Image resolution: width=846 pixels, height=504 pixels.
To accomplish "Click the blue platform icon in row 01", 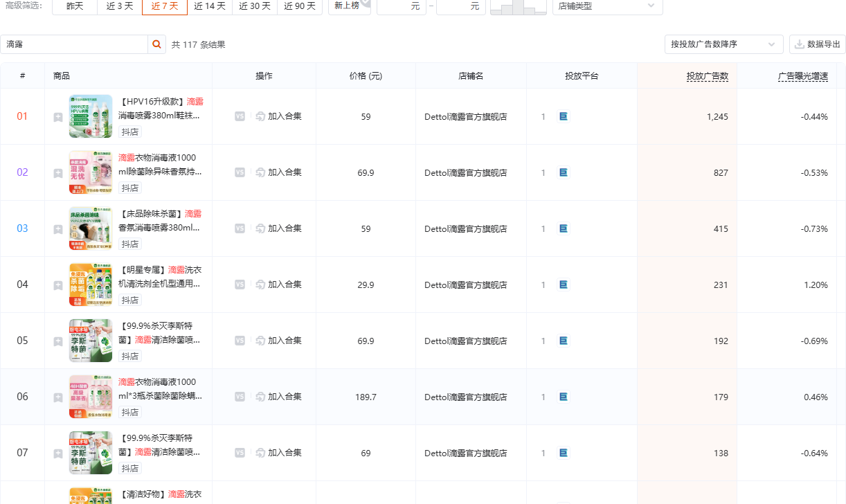I will click(564, 116).
